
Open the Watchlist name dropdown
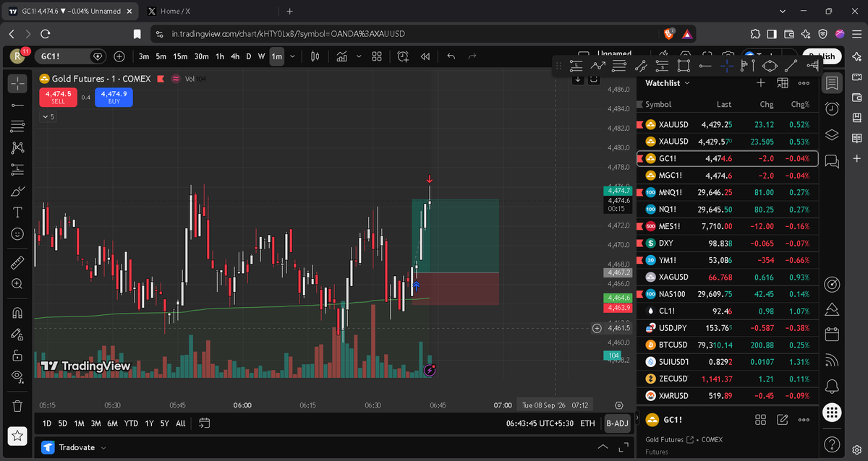[668, 83]
